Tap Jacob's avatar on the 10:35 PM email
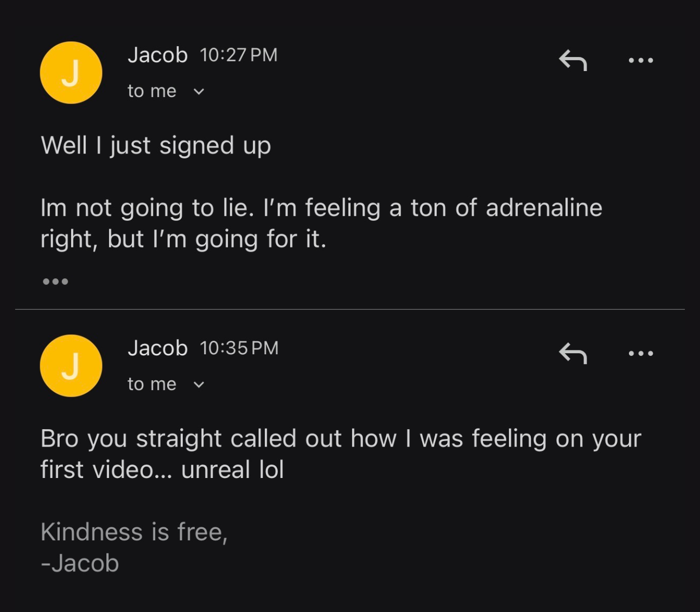700x612 pixels. tap(71, 366)
